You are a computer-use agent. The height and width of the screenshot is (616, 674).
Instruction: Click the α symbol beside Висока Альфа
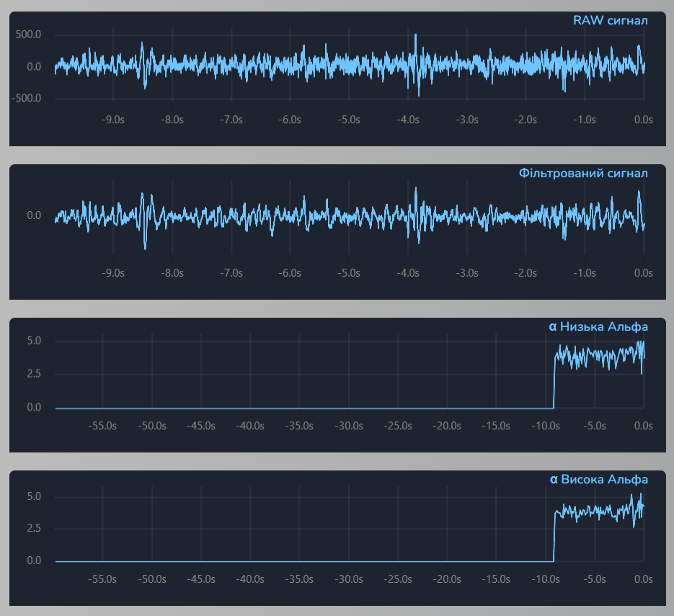554,480
